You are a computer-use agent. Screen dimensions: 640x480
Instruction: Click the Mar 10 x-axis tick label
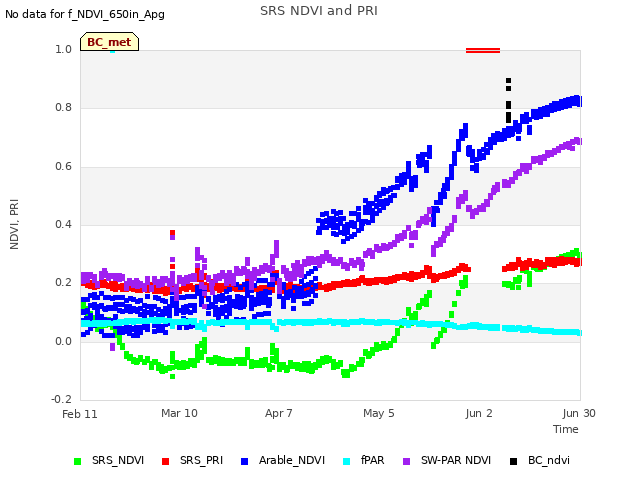(x=179, y=413)
